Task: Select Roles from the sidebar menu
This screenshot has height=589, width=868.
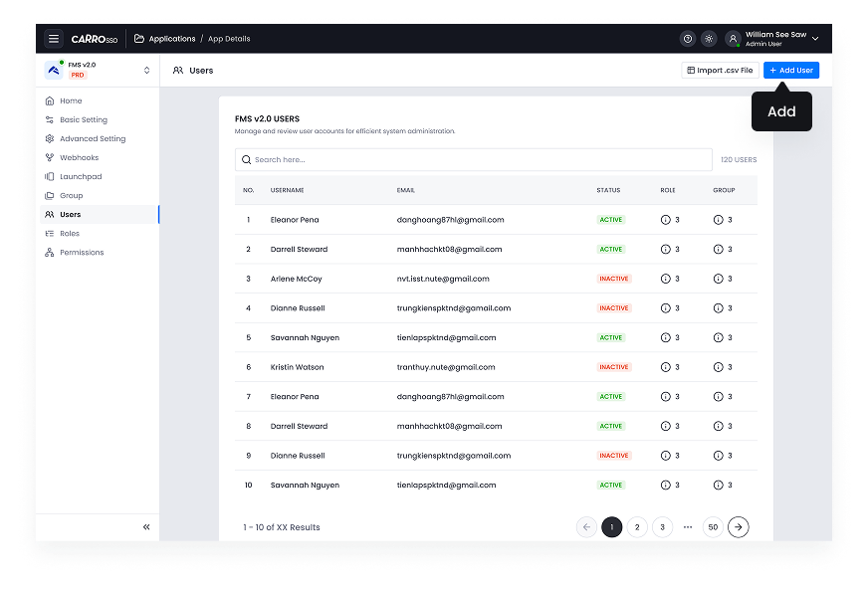Action: (x=69, y=233)
